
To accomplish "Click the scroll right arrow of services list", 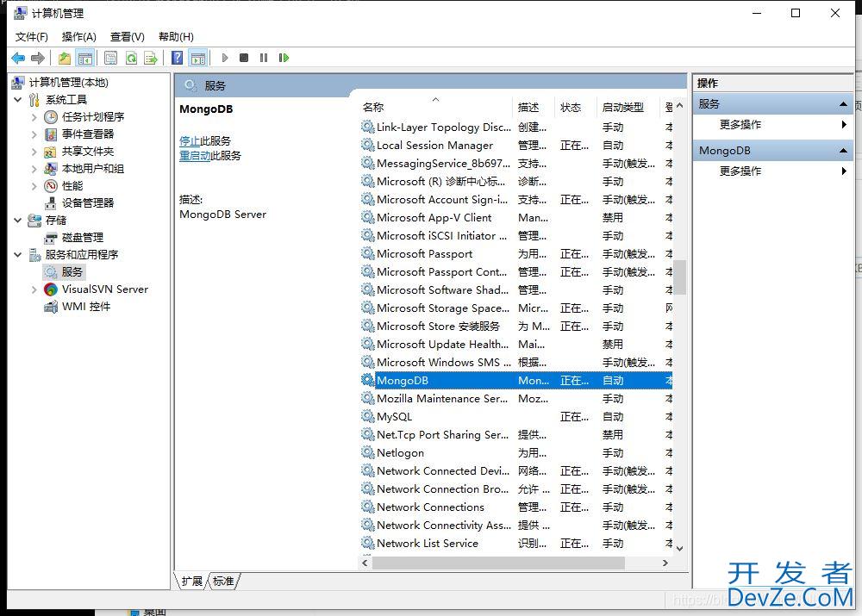I will (x=665, y=563).
